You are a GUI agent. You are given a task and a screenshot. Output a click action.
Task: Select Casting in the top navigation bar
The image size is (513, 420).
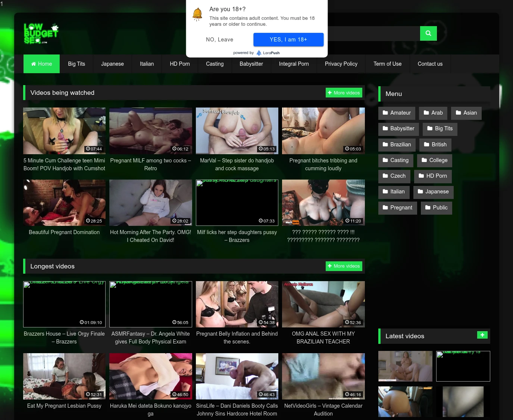click(215, 64)
